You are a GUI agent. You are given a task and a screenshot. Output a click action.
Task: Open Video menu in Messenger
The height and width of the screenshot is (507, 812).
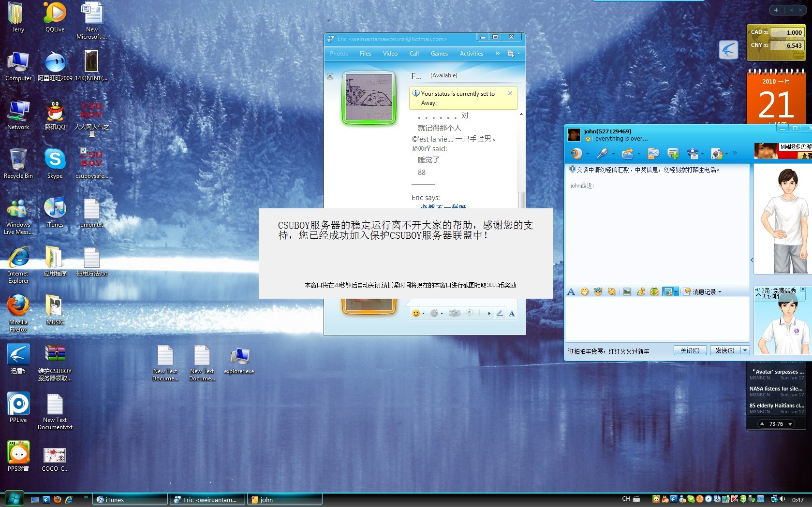[x=390, y=54]
